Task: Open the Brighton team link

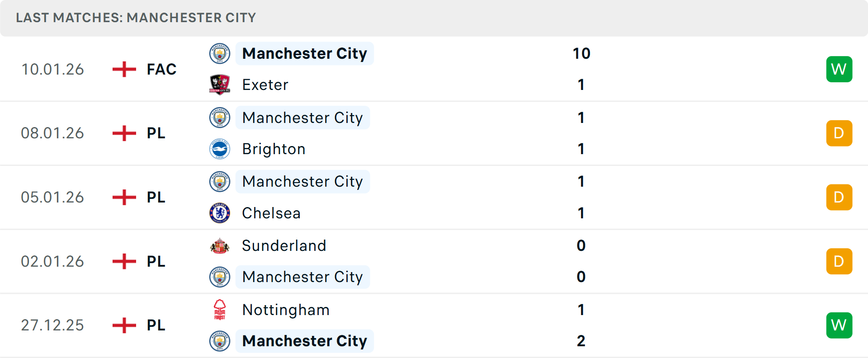Action: [274, 149]
